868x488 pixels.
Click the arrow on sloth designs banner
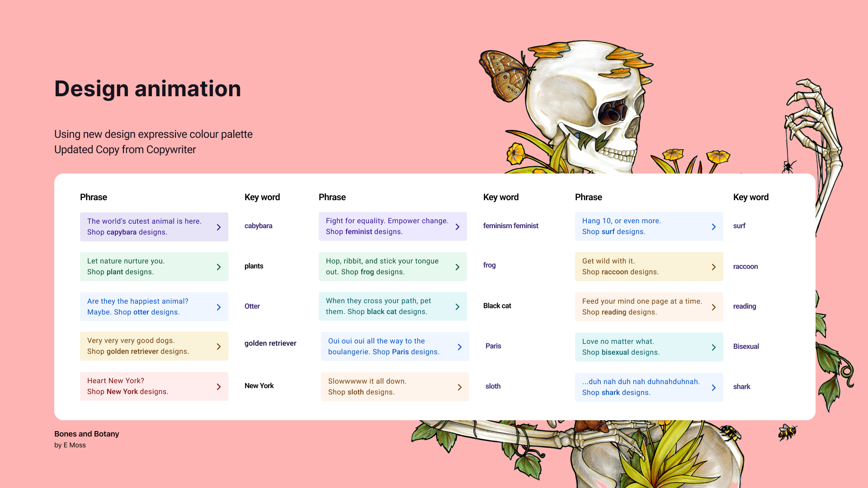pyautogui.click(x=460, y=387)
